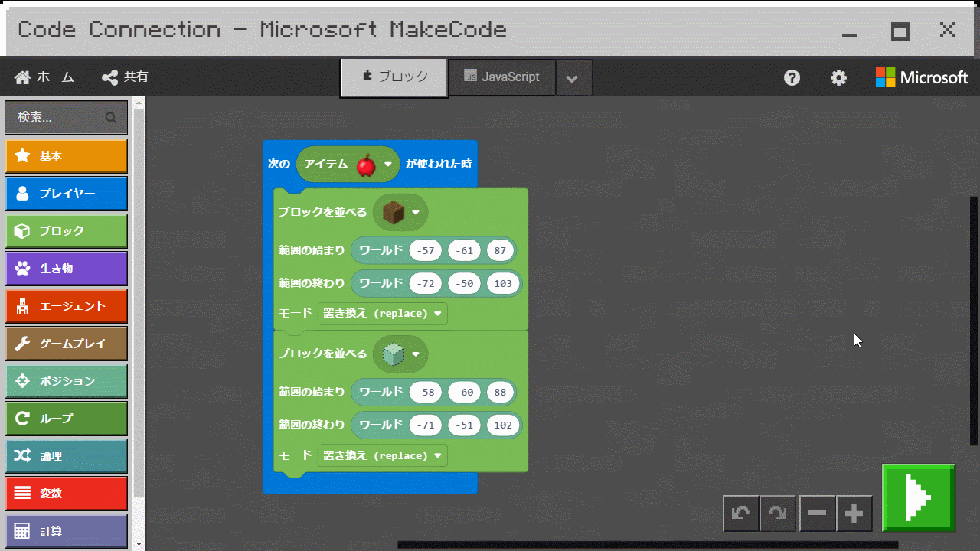Expand the oak planks block dropdown arrow
The width and height of the screenshot is (980, 551).
click(x=416, y=213)
